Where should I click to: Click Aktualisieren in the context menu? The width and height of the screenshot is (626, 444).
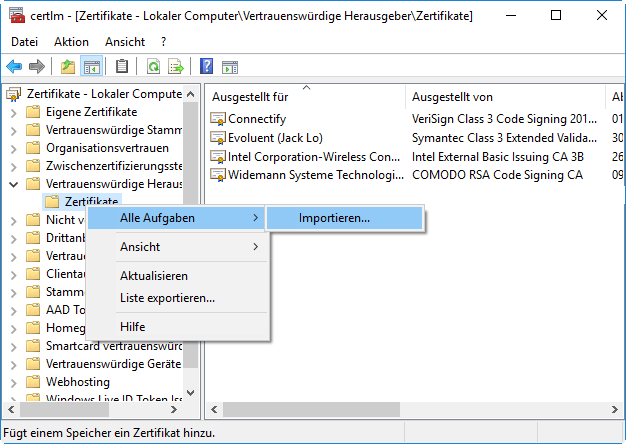(153, 275)
